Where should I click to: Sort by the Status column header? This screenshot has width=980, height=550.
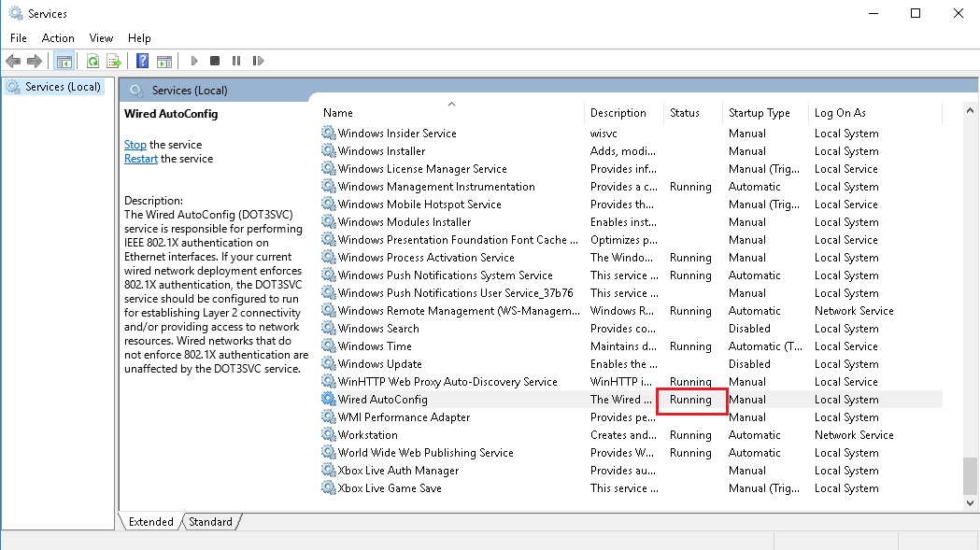[692, 112]
